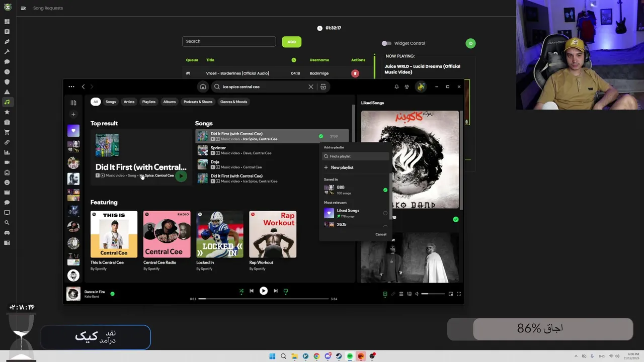Filter results by Albums
The height and width of the screenshot is (362, 644).
pos(170,102)
